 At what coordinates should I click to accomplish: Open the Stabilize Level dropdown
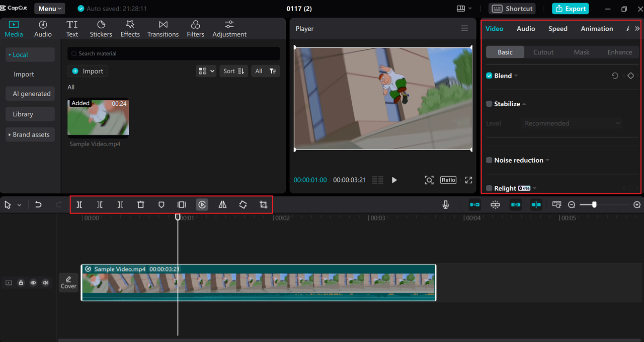click(572, 123)
